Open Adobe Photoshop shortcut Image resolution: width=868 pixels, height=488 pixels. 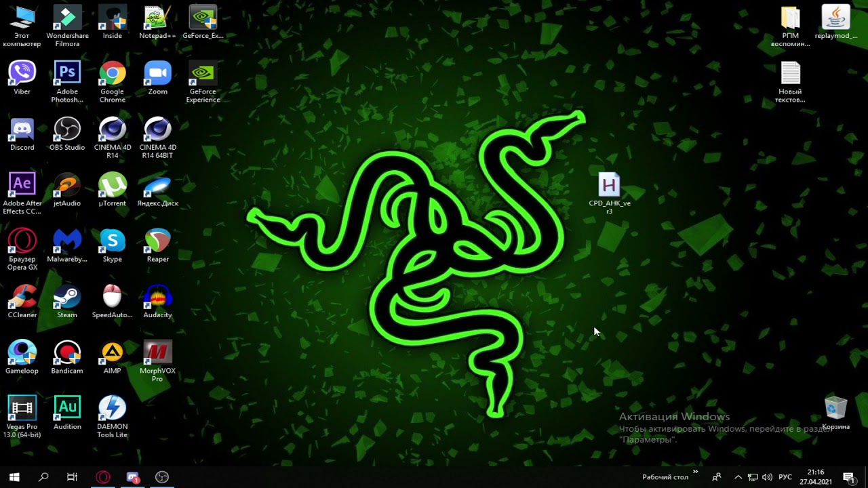pos(67,83)
